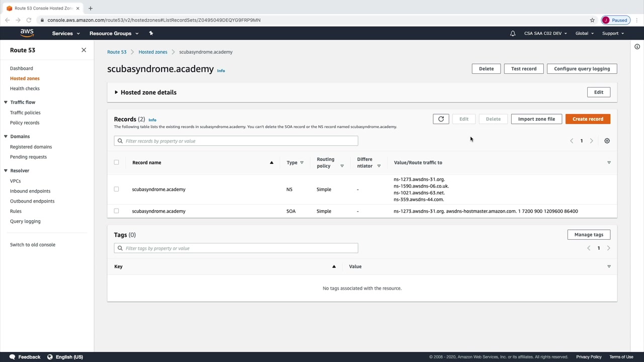Sort tags by Key arrow
This screenshot has width=644, height=362.
(334, 266)
